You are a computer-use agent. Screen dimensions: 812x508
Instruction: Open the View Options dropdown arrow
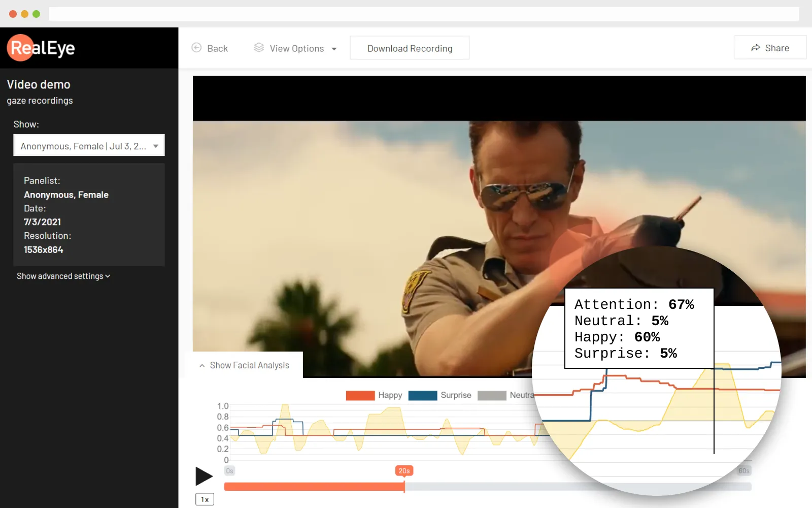coord(334,49)
